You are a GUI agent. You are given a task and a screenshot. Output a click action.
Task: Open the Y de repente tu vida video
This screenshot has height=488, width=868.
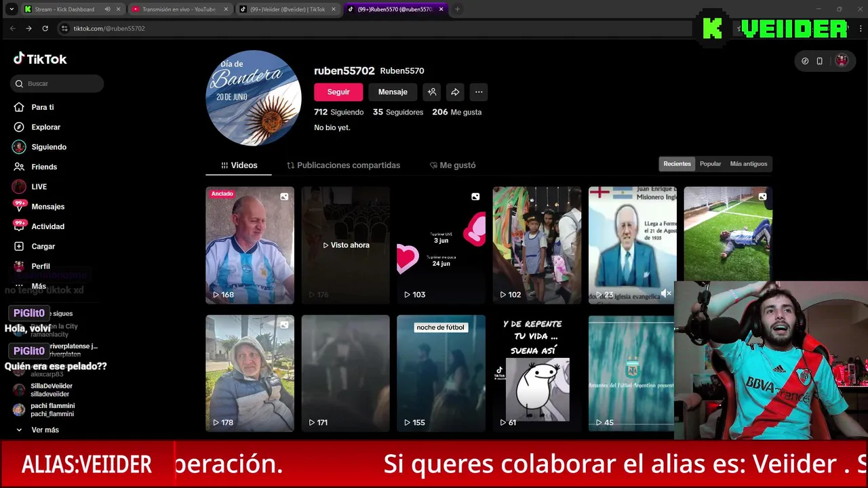pyautogui.click(x=537, y=373)
